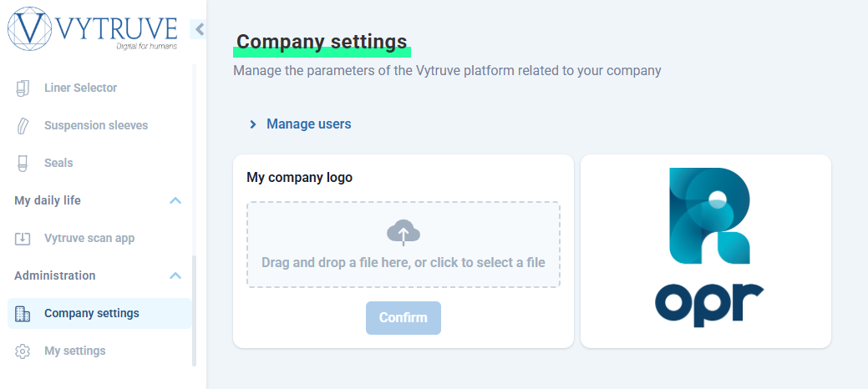Click the cloud upload icon

tap(403, 232)
